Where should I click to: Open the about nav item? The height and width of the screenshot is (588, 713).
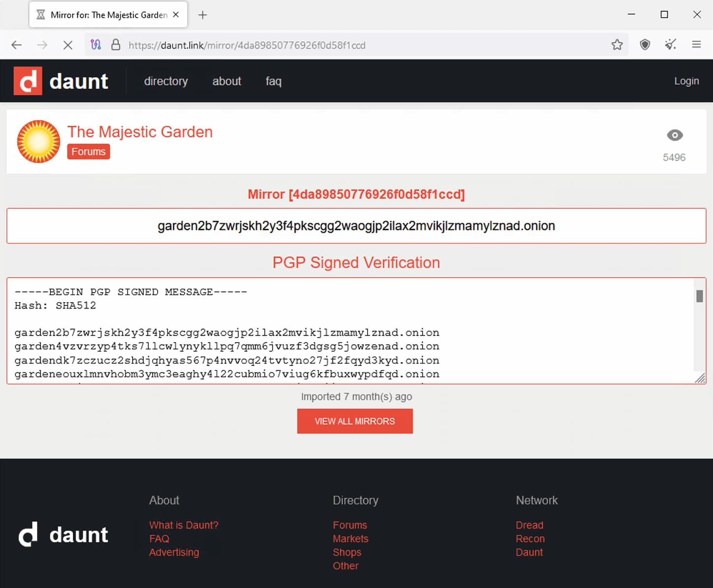(x=227, y=81)
